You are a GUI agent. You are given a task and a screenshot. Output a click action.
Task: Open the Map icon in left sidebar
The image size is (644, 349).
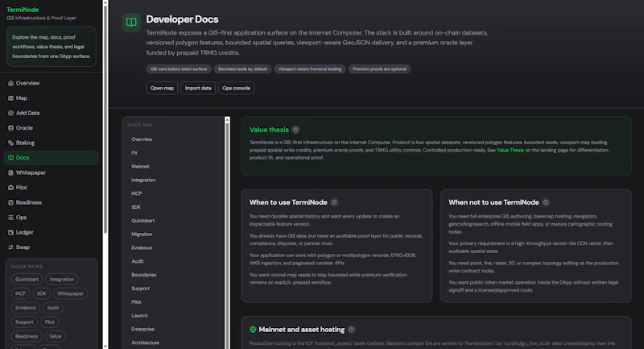point(10,98)
